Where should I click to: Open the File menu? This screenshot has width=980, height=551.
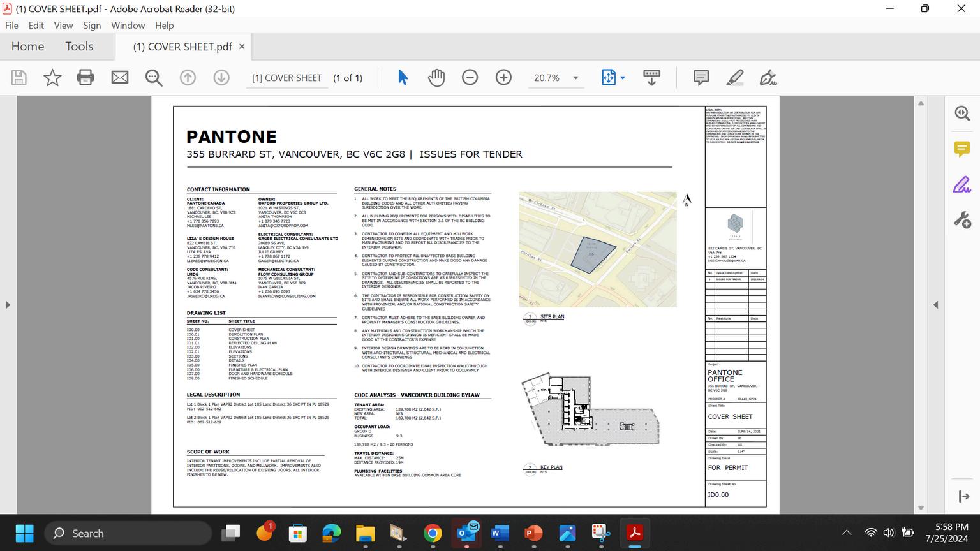[x=11, y=26]
